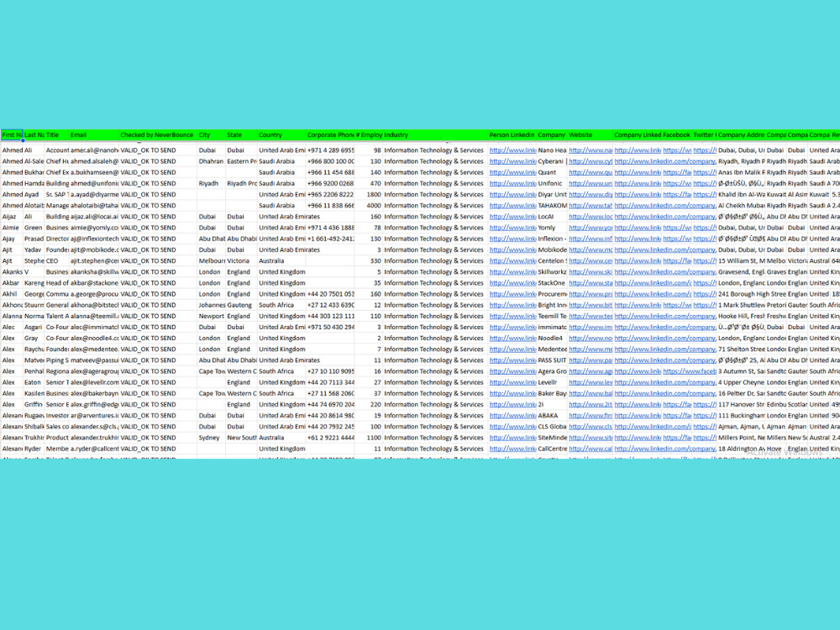The image size is (840, 630).
Task: Select the Sydney city cell
Action: click(x=211, y=438)
